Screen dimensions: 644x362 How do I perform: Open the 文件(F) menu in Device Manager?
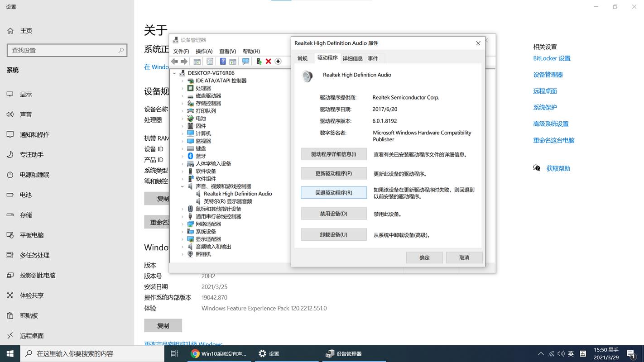pyautogui.click(x=181, y=51)
